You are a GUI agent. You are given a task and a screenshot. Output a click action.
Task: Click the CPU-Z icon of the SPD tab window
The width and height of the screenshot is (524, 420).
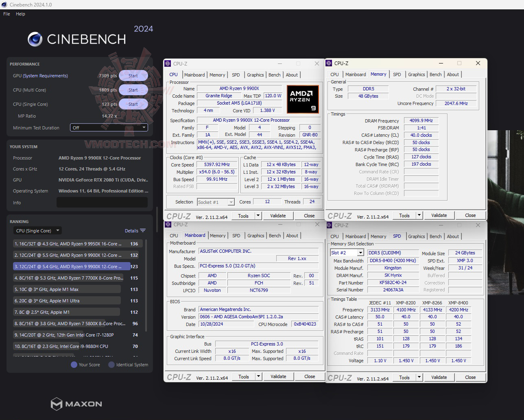pos(329,225)
